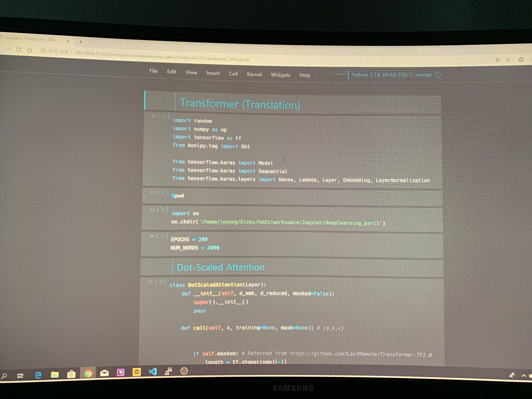Open the View menu
This screenshot has height=399, width=532.
(191, 72)
